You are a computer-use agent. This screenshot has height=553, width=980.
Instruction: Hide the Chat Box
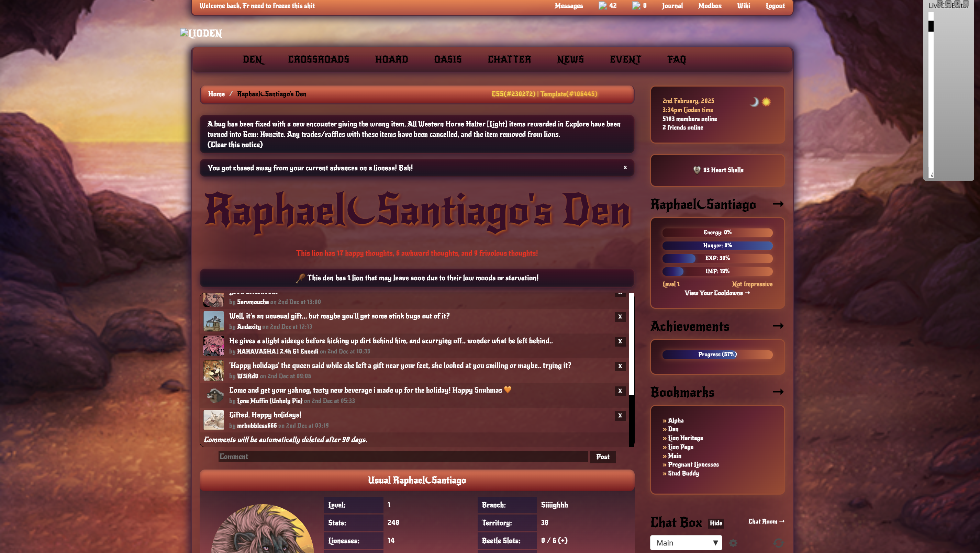coord(716,523)
